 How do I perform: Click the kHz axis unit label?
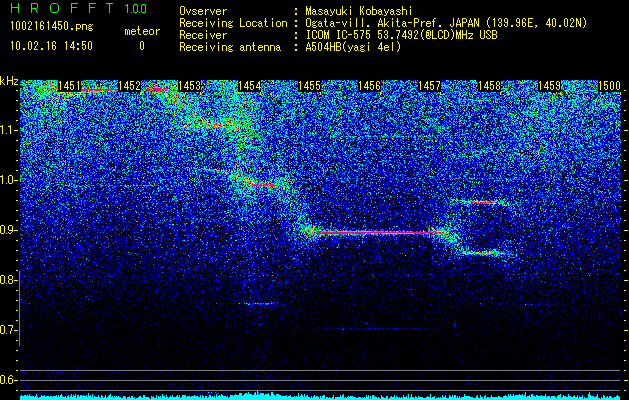(9, 82)
